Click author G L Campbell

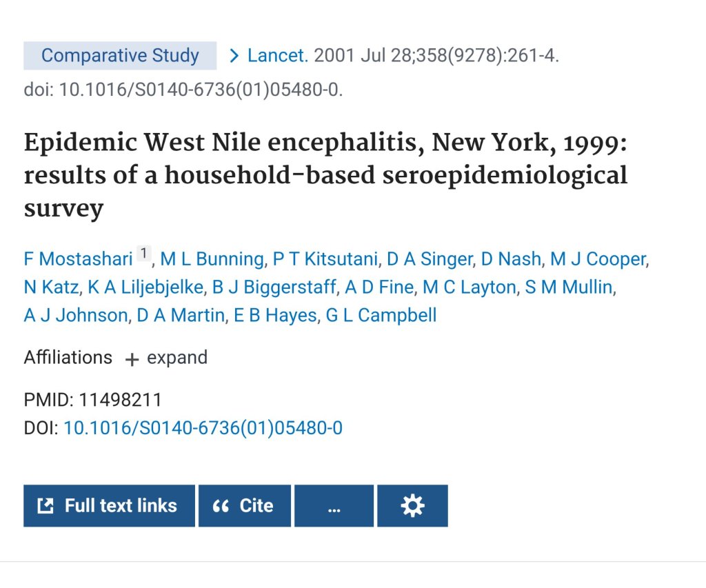click(381, 316)
